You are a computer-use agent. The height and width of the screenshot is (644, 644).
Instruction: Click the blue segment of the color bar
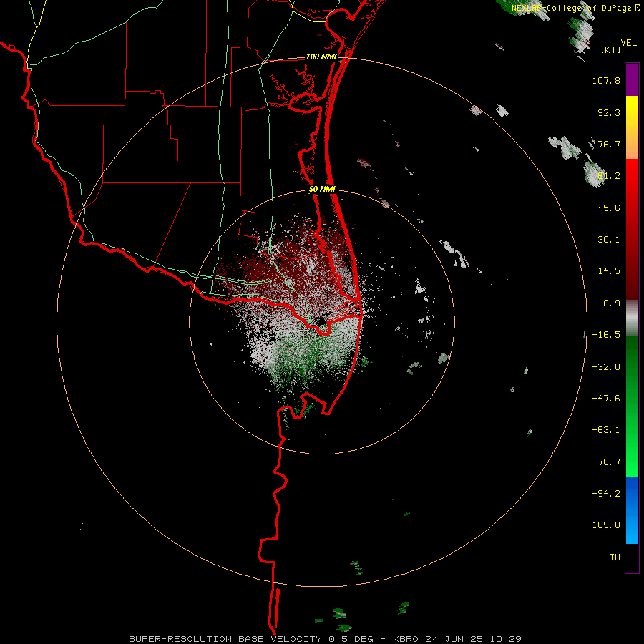632,510
